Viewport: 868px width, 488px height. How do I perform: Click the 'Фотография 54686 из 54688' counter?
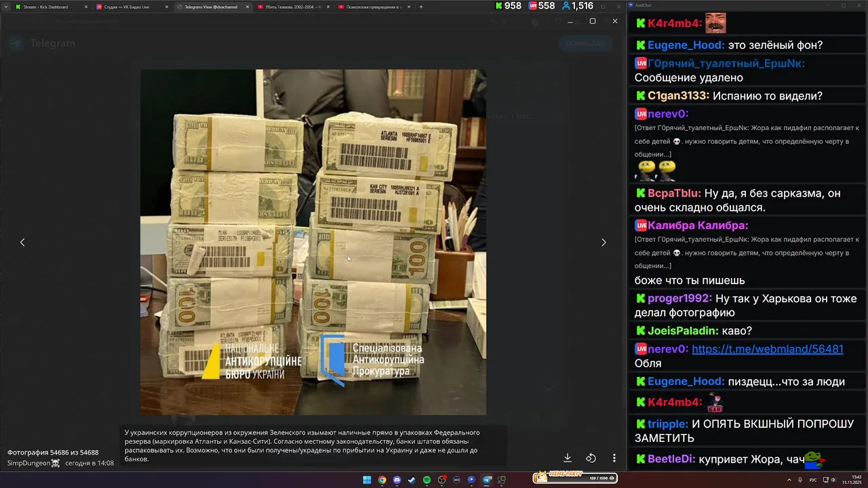coord(53,452)
